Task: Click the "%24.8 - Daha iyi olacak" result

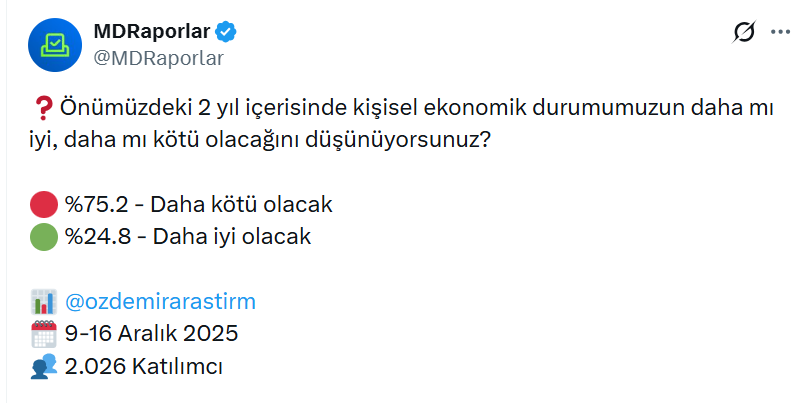Action: click(188, 237)
